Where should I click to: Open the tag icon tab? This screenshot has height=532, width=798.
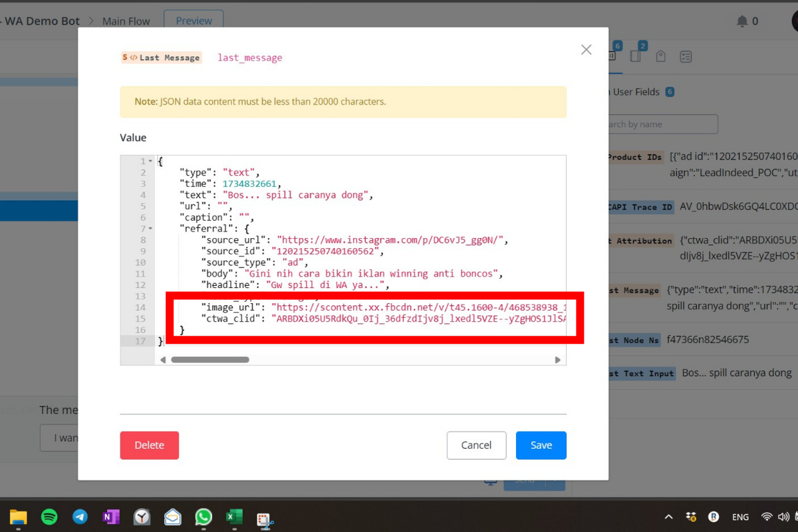click(660, 57)
